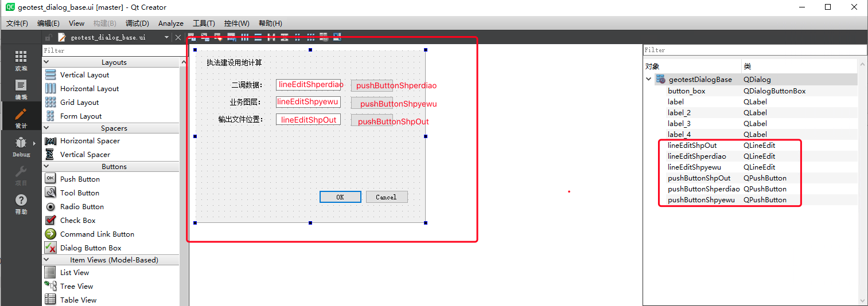Collapse the geotestDialogBase tree node
868x306 pixels.
(x=649, y=80)
